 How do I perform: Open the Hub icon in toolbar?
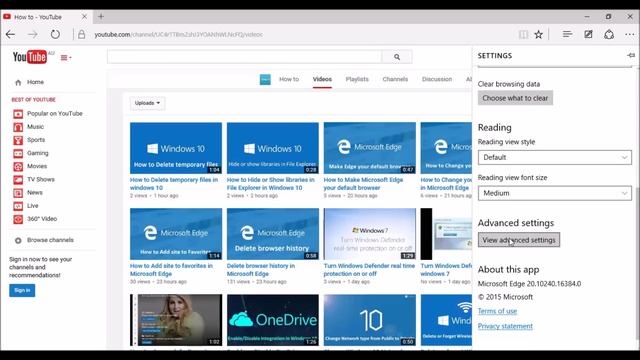(567, 35)
